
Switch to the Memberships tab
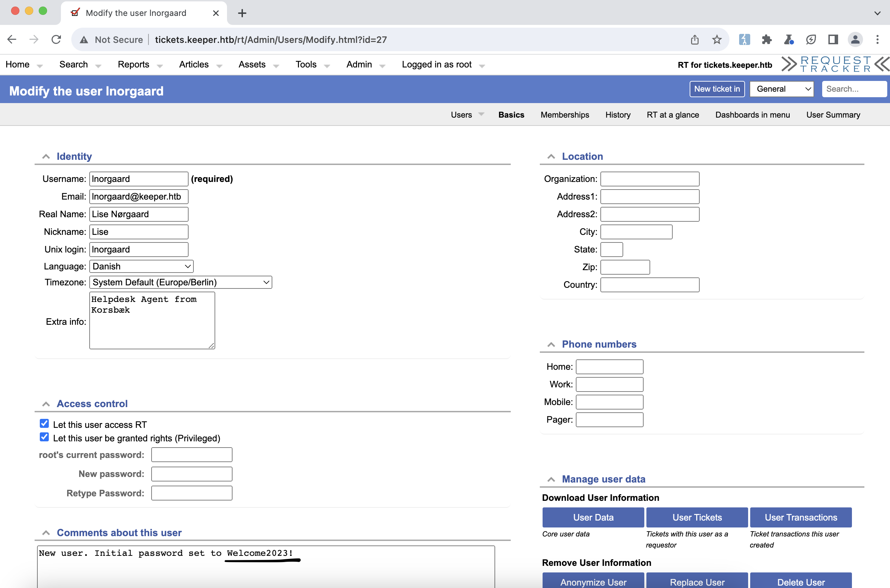[565, 115]
